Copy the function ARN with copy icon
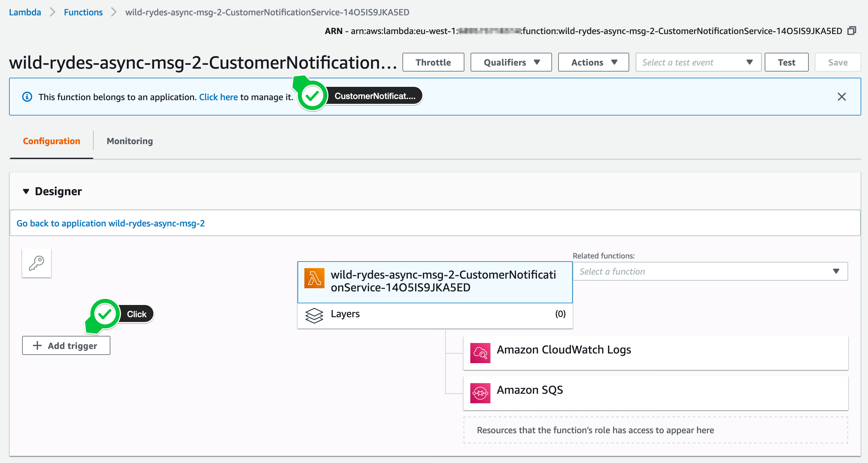Image resolution: width=868 pixels, height=463 pixels. click(x=852, y=31)
